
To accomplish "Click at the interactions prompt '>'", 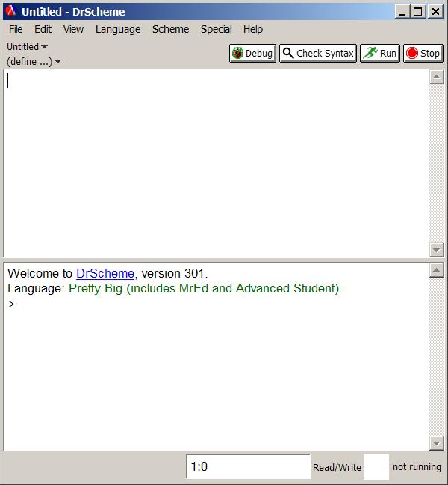I will coord(11,304).
